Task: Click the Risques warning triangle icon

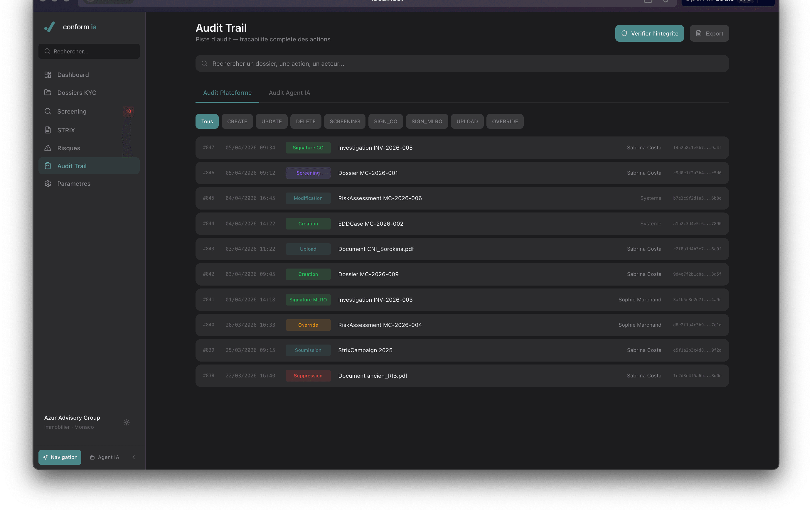Action: [x=48, y=148]
